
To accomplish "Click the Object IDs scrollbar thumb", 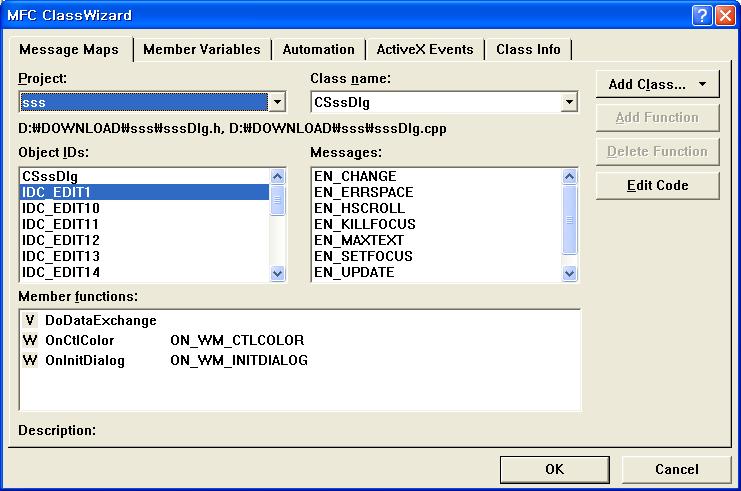I will (277, 200).
